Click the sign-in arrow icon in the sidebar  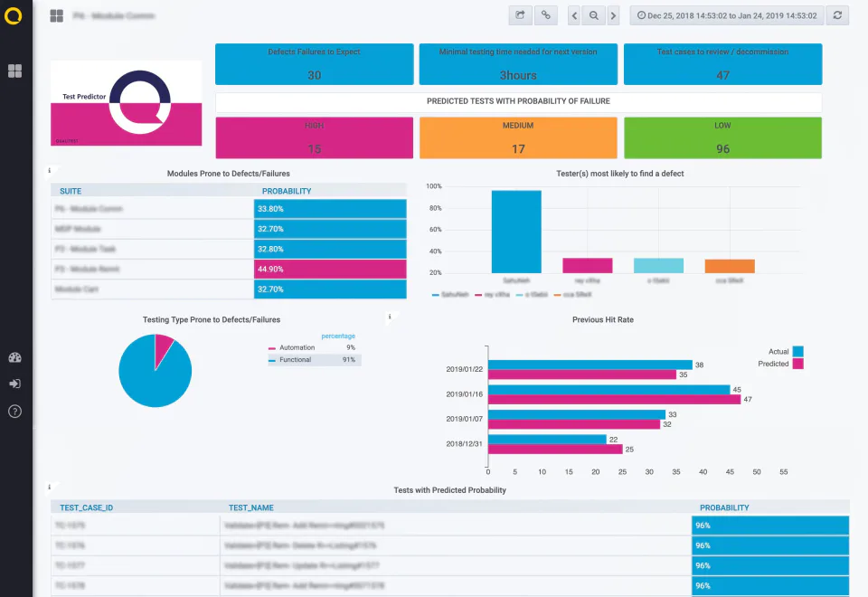click(x=15, y=384)
